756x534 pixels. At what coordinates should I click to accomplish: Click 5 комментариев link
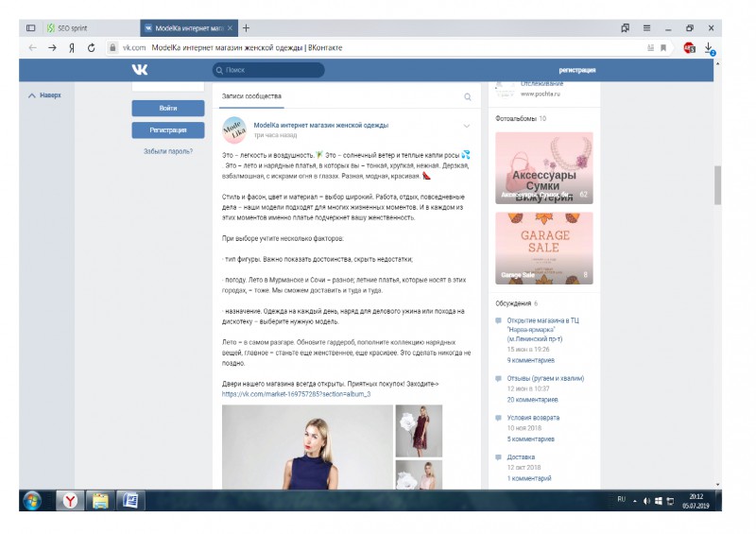[530, 439]
